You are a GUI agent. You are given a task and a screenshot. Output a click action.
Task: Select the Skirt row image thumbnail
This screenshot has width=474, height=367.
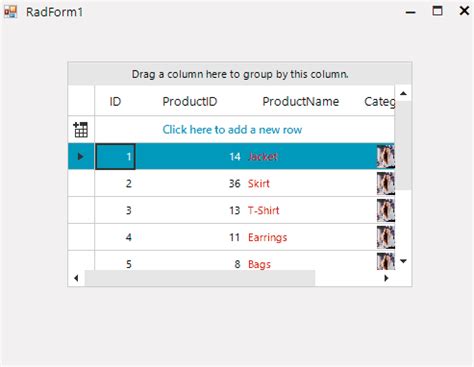tap(386, 183)
